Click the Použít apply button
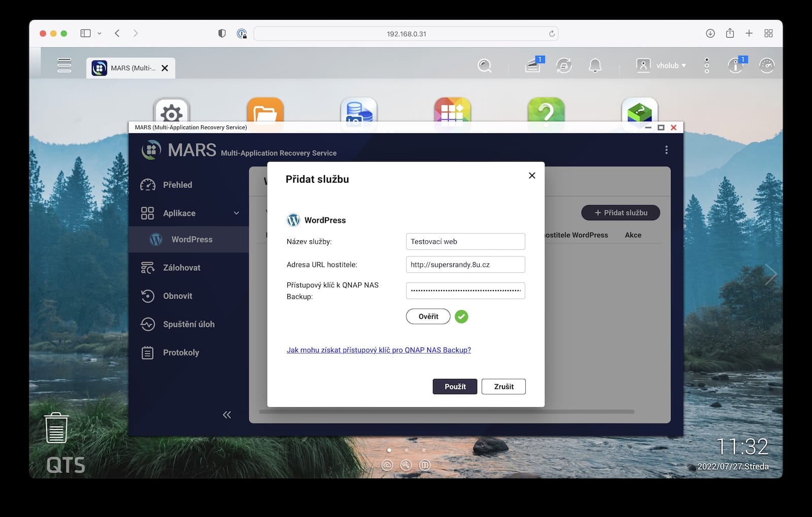Viewport: 812px width, 517px height. (x=455, y=386)
